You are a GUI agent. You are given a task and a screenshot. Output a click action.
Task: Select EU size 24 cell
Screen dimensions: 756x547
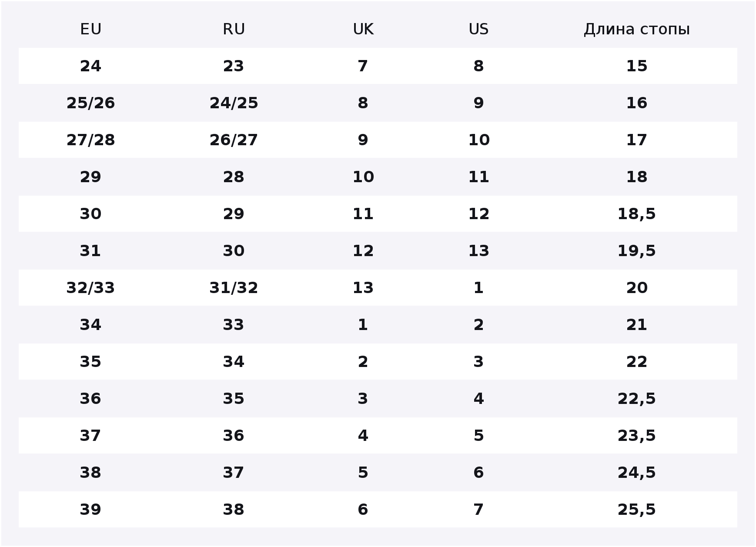click(90, 66)
